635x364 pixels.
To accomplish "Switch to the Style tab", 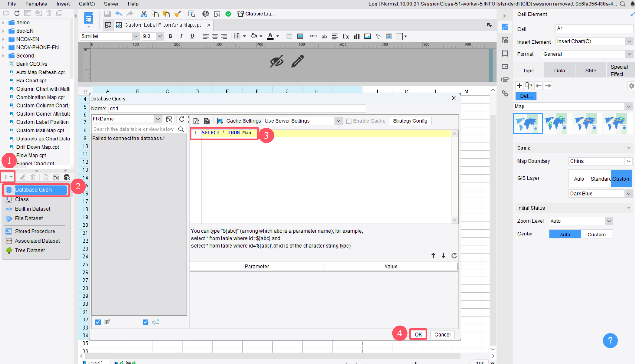I will click(591, 71).
